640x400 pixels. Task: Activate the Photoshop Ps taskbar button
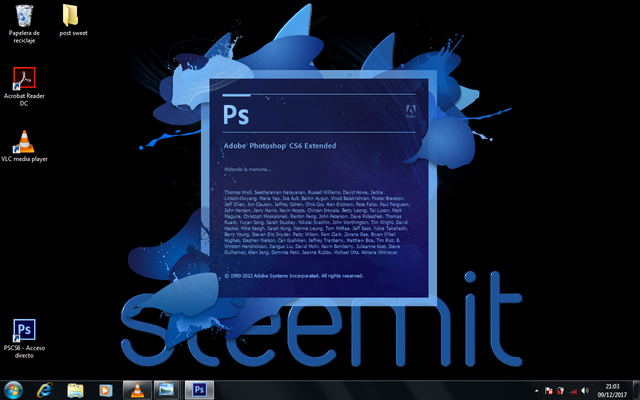(x=199, y=390)
